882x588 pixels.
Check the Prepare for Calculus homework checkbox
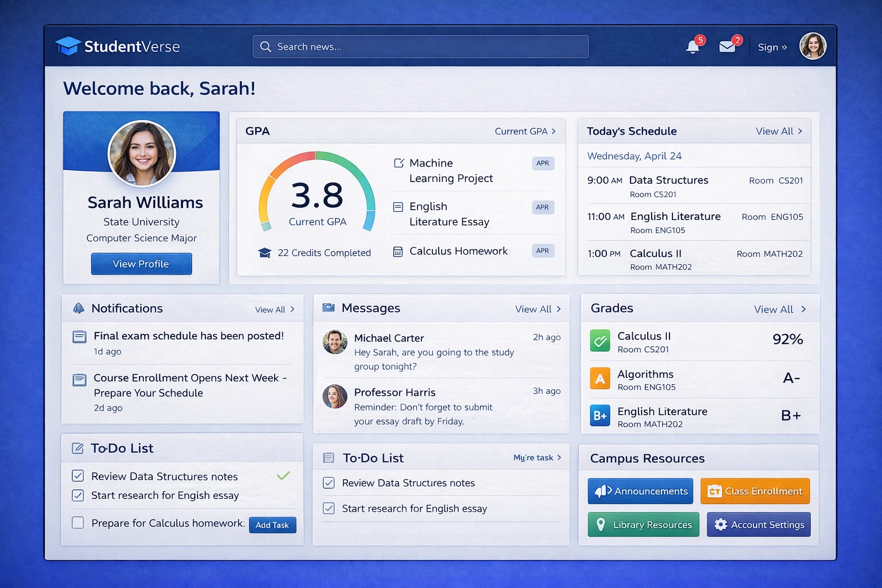(78, 523)
